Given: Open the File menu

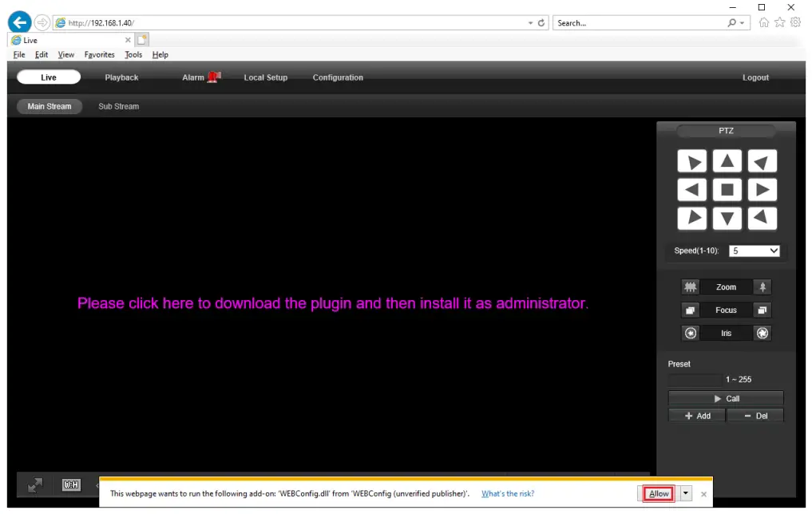Looking at the screenshot, I should (19, 54).
